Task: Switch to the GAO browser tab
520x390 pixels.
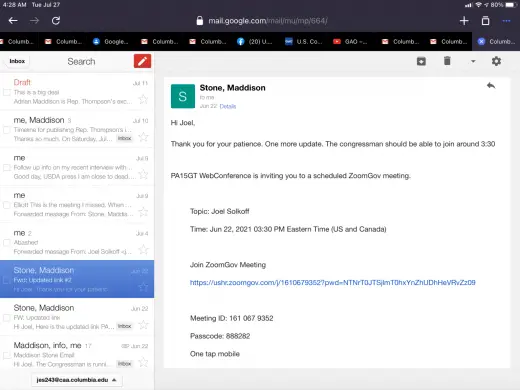Action: tap(352, 42)
